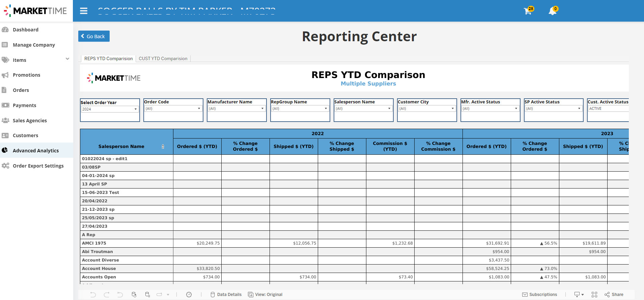Click the Share button
Image resolution: width=644 pixels, height=300 pixels.
tap(614, 295)
